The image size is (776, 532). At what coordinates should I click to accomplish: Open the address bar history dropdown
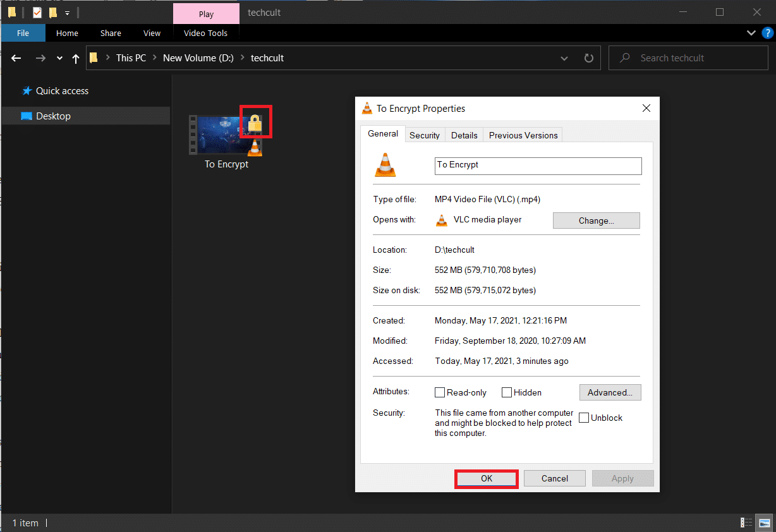coord(564,58)
